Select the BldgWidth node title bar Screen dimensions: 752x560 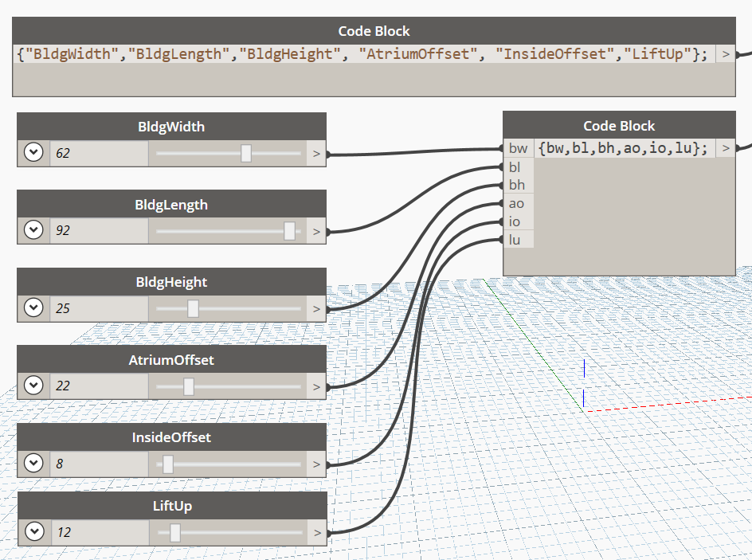[172, 127]
